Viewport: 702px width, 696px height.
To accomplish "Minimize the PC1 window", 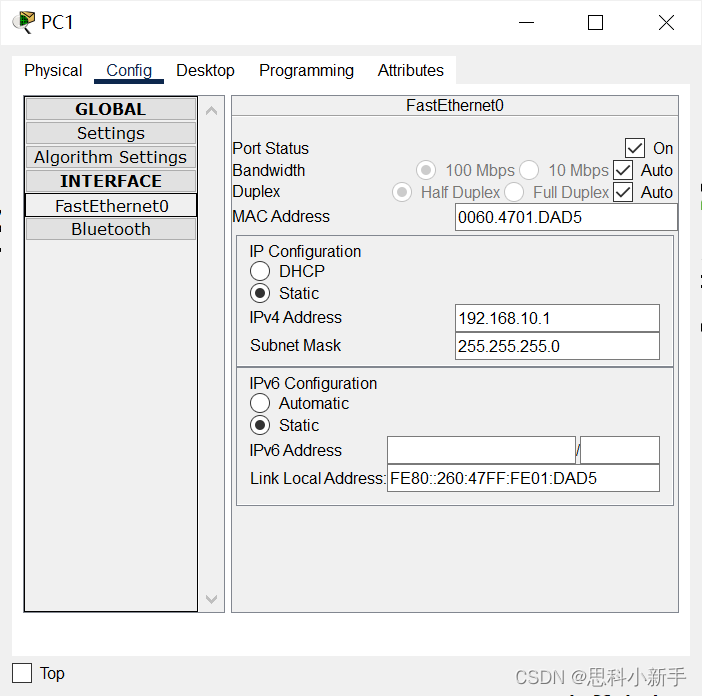I will click(526, 22).
